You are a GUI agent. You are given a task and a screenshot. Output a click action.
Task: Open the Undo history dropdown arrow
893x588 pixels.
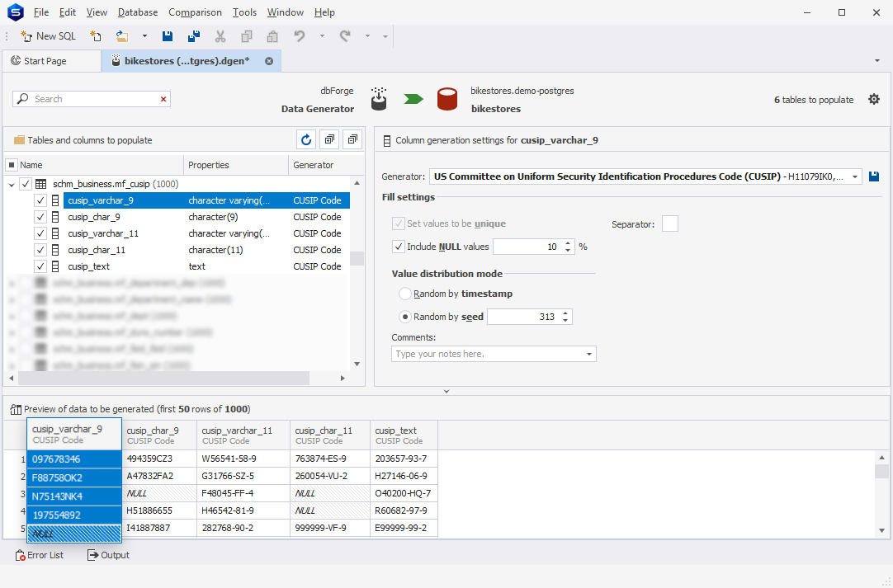coord(323,35)
